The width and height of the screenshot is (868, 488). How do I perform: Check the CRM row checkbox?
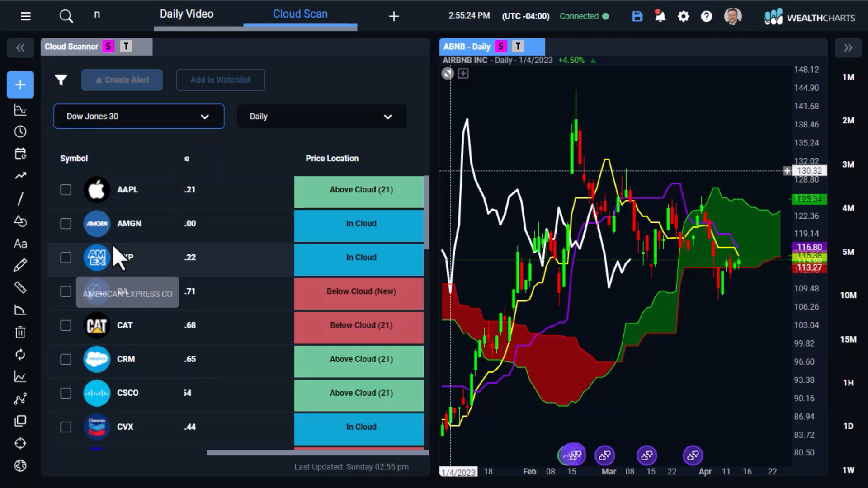point(66,359)
